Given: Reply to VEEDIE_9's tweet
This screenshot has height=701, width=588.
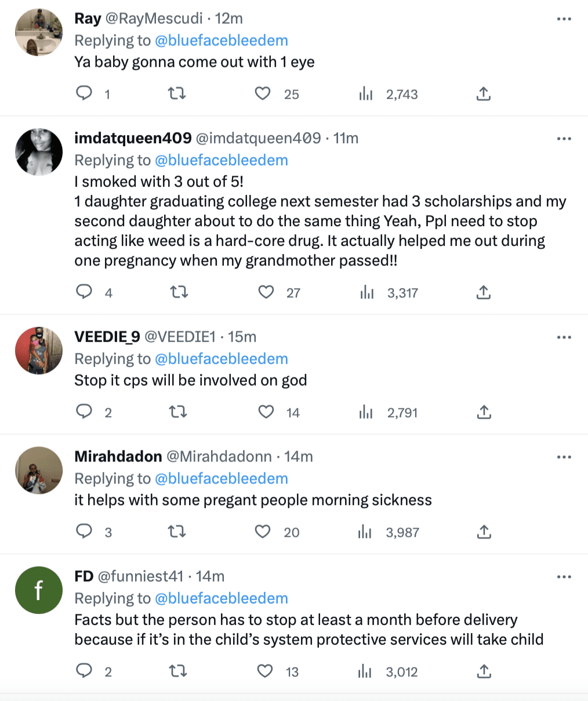Looking at the screenshot, I should (x=85, y=412).
